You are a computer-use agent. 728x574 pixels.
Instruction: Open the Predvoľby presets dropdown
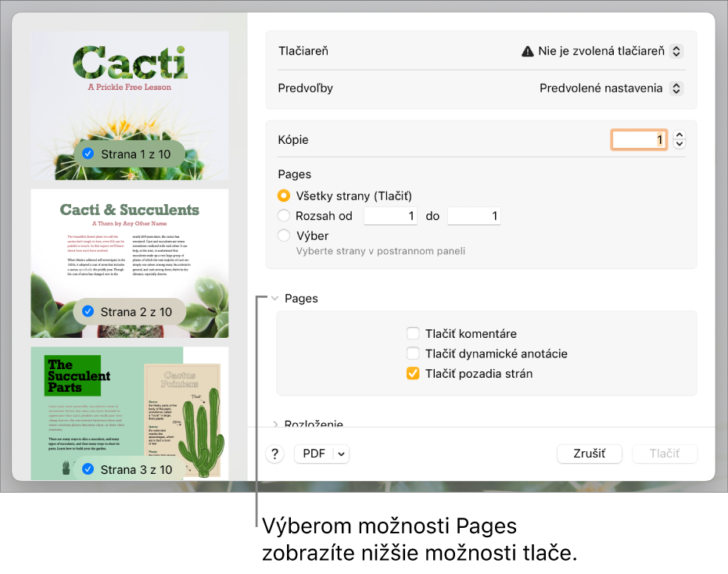click(x=676, y=88)
